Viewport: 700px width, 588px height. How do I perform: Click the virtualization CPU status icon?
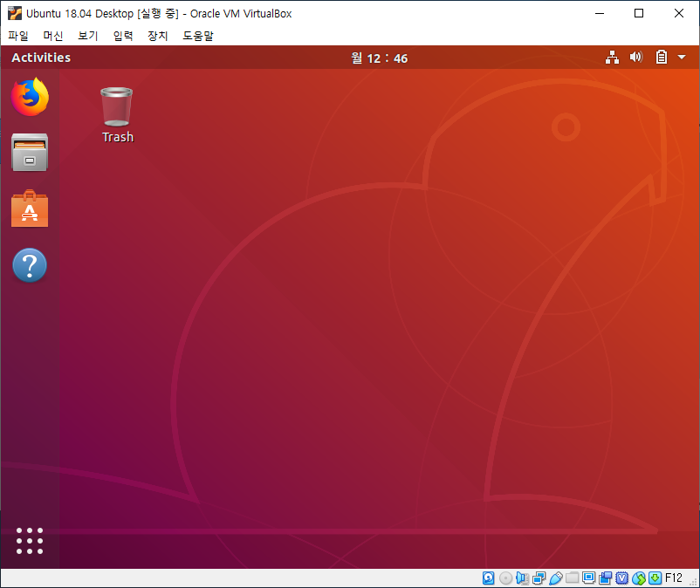621,578
